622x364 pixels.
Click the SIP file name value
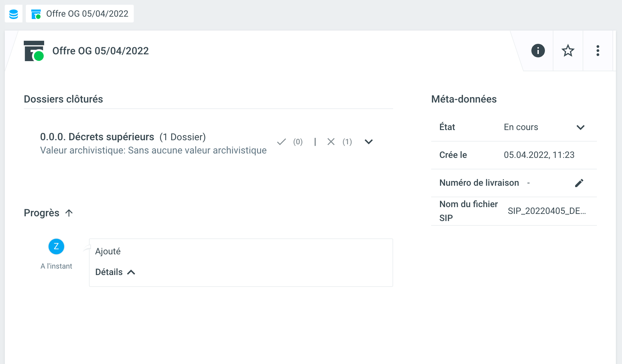click(x=547, y=211)
